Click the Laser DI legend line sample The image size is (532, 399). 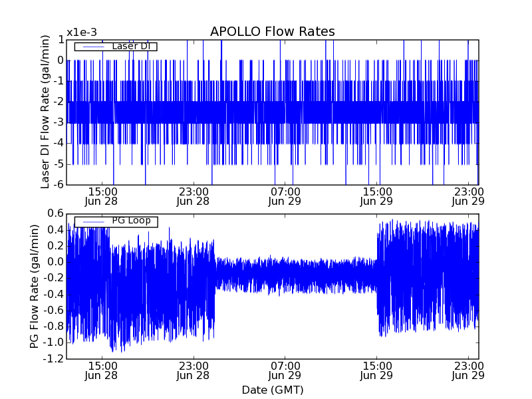93,47
